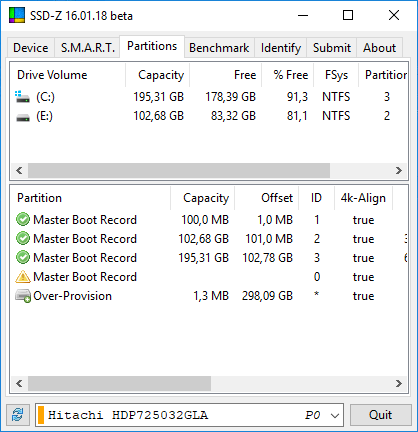Minimize the SSD-Z window
This screenshot has width=418, height=432.
(303, 15)
